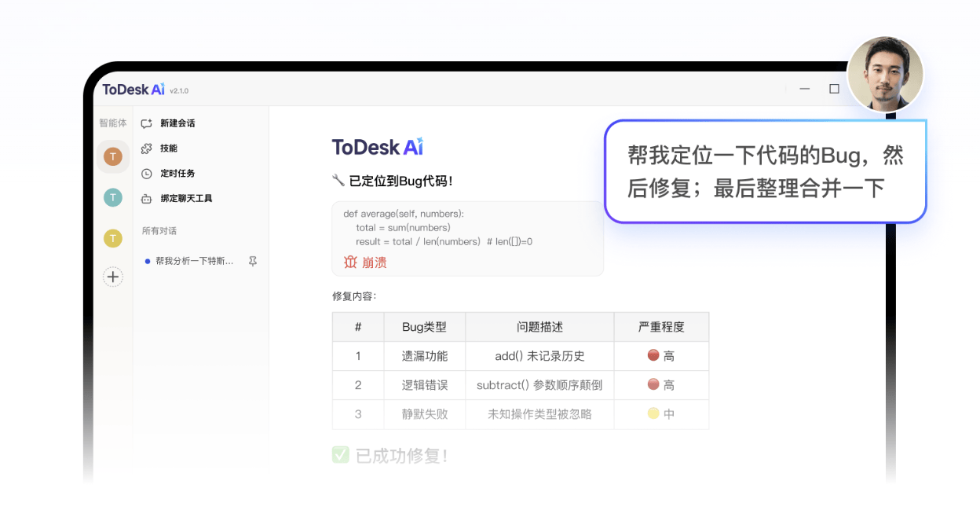Click the add() 未记录历史 cell
The width and height of the screenshot is (980, 521).
pos(539,356)
